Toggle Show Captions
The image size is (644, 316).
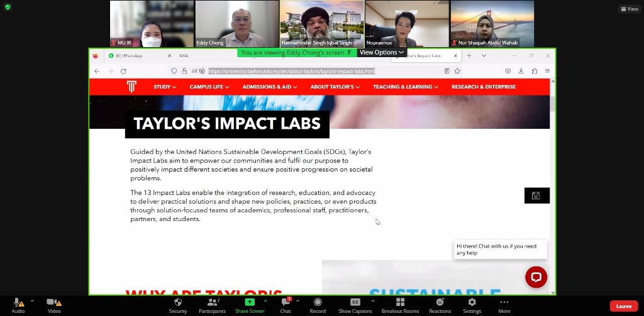tap(355, 302)
